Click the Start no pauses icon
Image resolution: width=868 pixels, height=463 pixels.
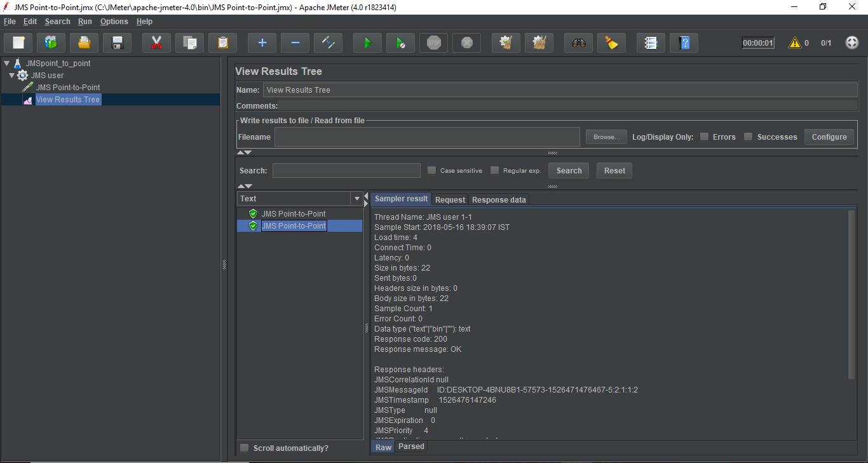pos(400,43)
